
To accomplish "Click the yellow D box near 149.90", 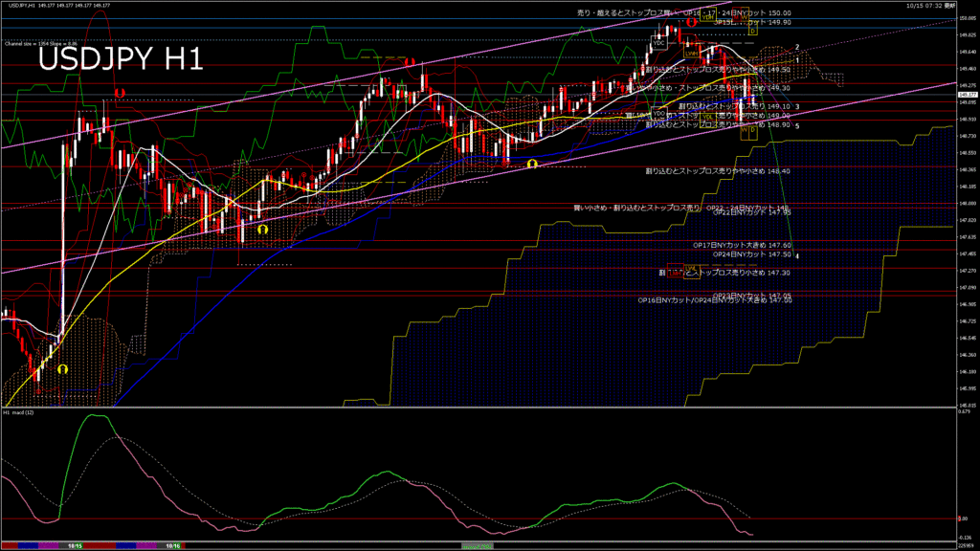I will (753, 30).
